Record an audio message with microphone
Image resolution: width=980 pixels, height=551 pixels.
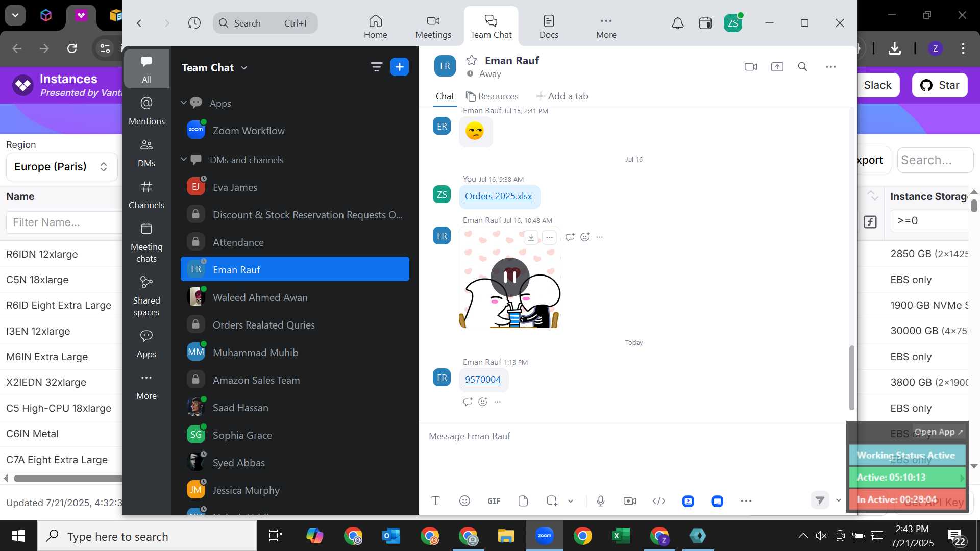click(601, 501)
